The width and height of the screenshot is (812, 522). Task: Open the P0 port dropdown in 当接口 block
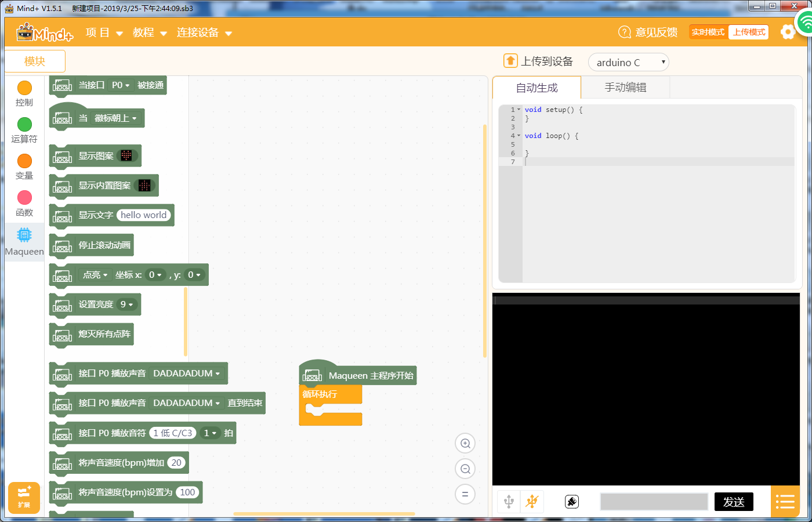[x=121, y=85]
